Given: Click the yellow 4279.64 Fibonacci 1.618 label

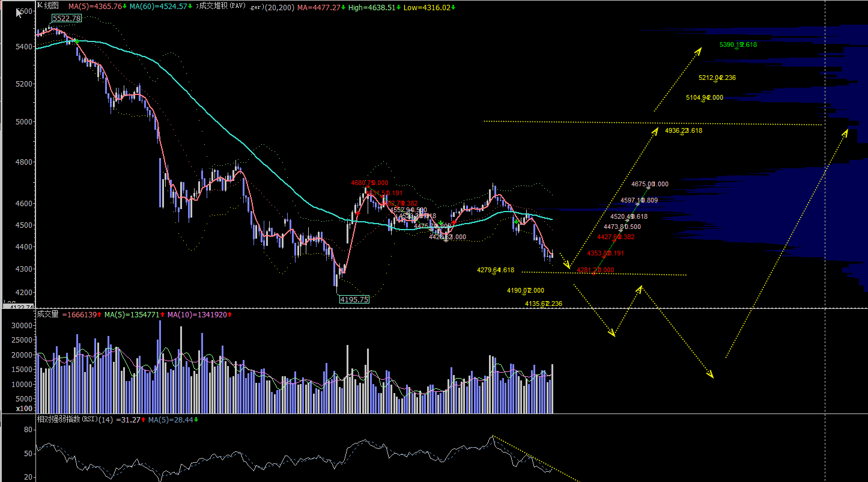Looking at the screenshot, I should (x=496, y=270).
